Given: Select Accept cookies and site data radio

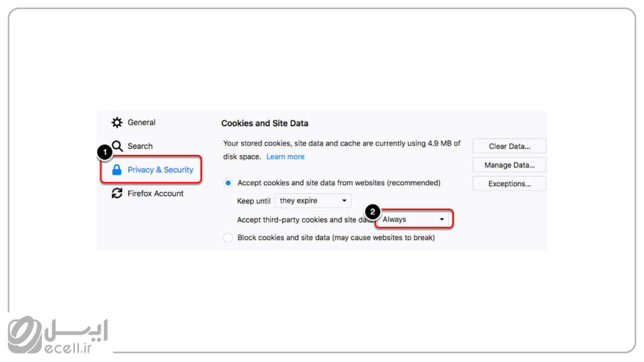Looking at the screenshot, I should pyautogui.click(x=228, y=183).
